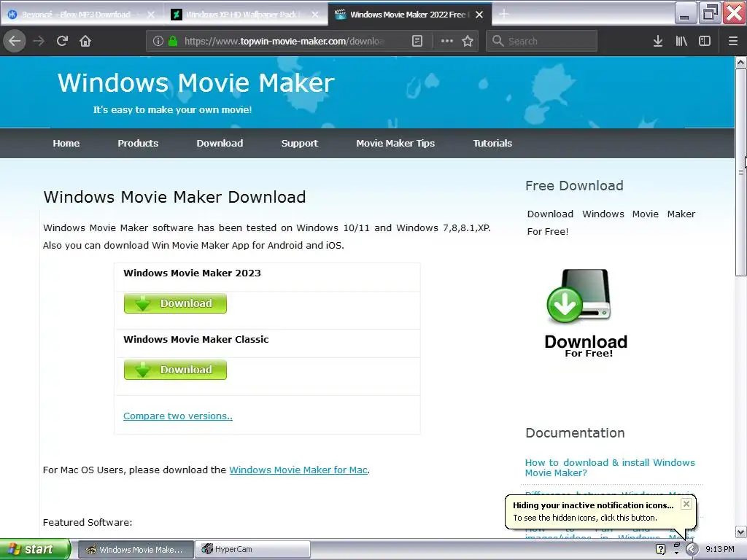Image resolution: width=747 pixels, height=560 pixels.
Task: Go to the browser home page icon
Action: (85, 41)
